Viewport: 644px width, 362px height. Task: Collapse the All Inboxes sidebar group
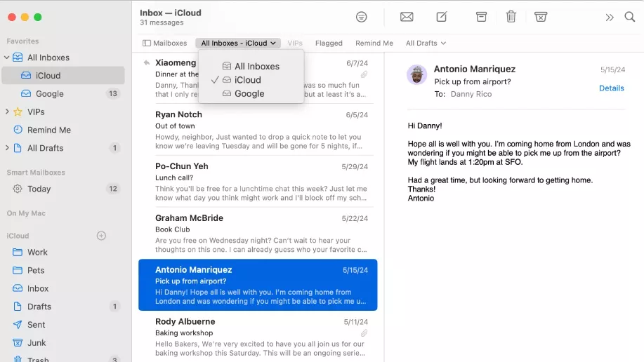(7, 58)
